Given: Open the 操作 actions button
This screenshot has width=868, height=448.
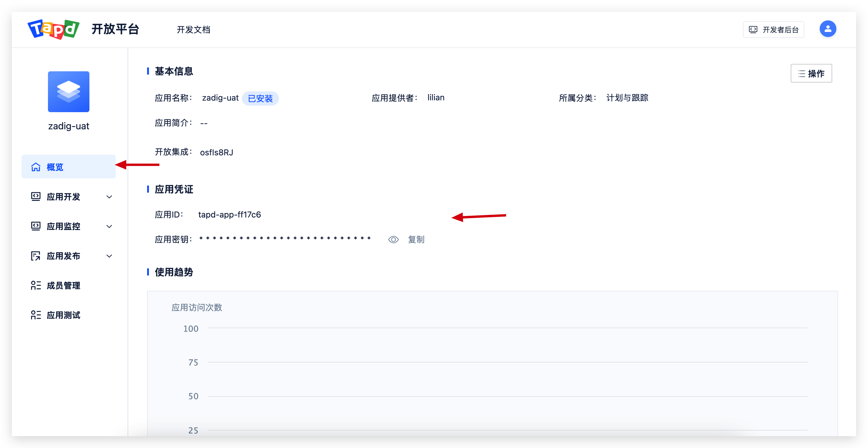Looking at the screenshot, I should point(811,73).
